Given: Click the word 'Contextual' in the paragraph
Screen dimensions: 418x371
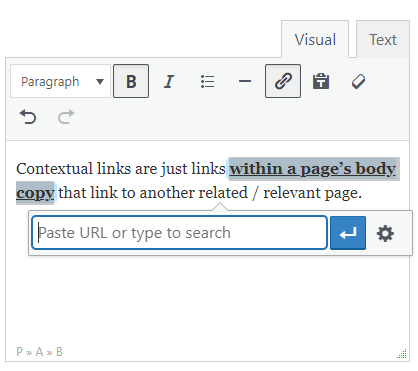Looking at the screenshot, I should click(x=54, y=169).
